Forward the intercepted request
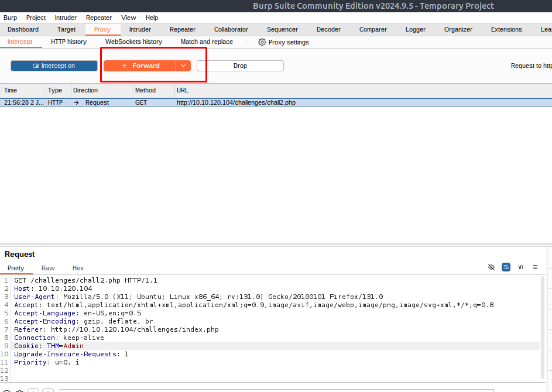552x392 pixels. point(140,66)
